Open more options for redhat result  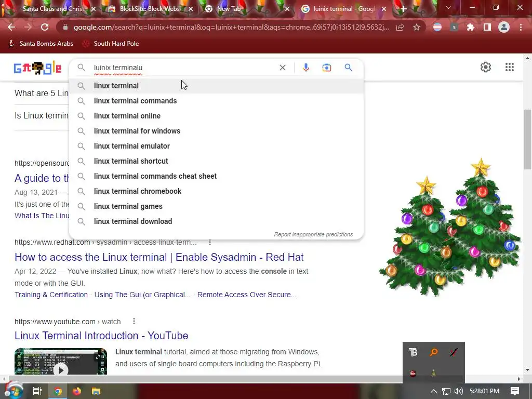210,242
